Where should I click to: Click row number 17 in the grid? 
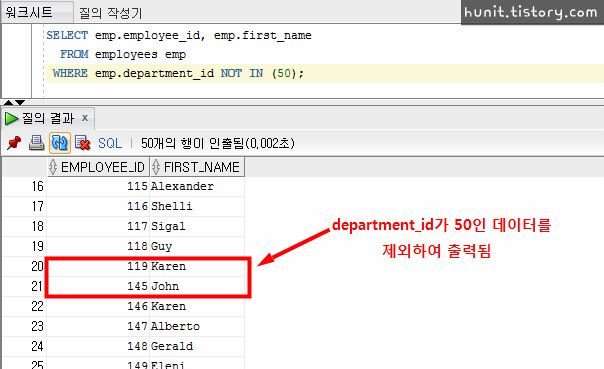pos(24,206)
